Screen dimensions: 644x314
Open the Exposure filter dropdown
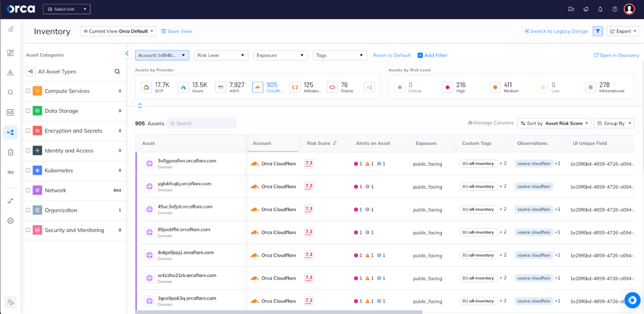click(280, 55)
